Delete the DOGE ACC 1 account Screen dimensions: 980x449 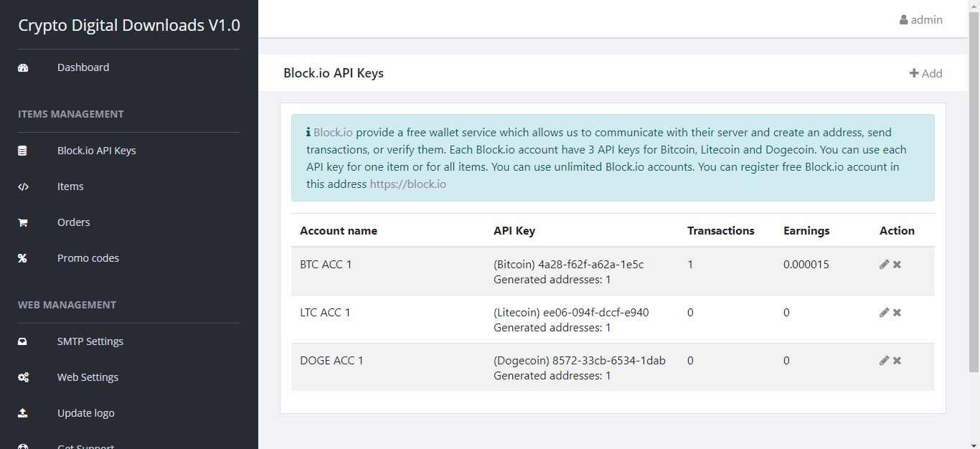coord(897,361)
